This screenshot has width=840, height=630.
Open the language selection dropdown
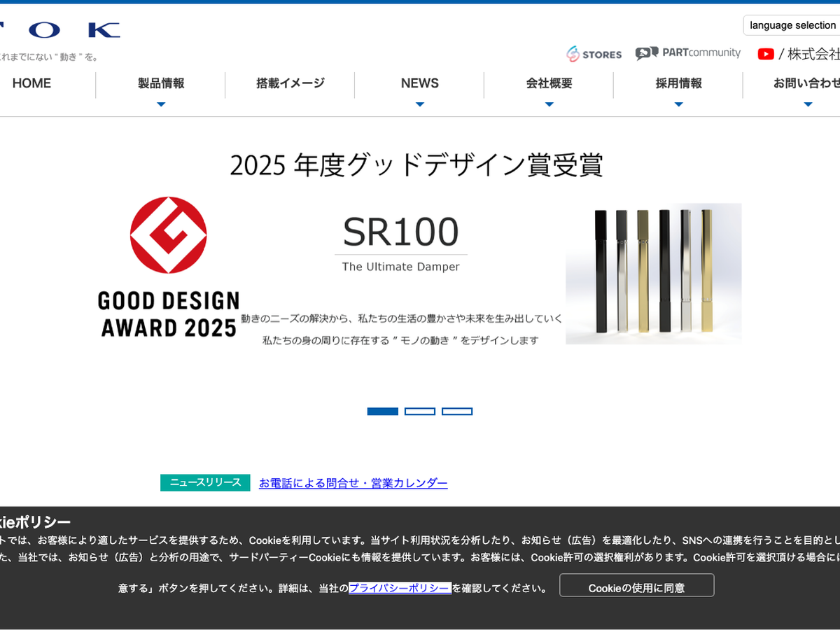792,25
